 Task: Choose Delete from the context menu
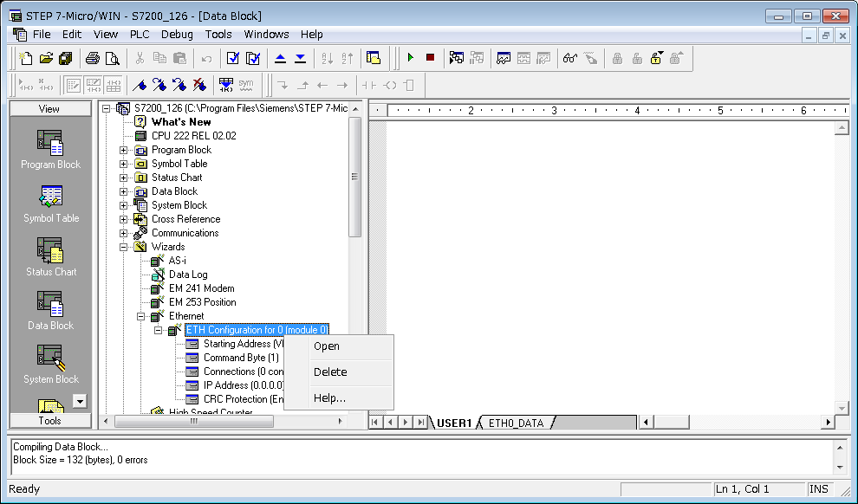[x=329, y=372]
